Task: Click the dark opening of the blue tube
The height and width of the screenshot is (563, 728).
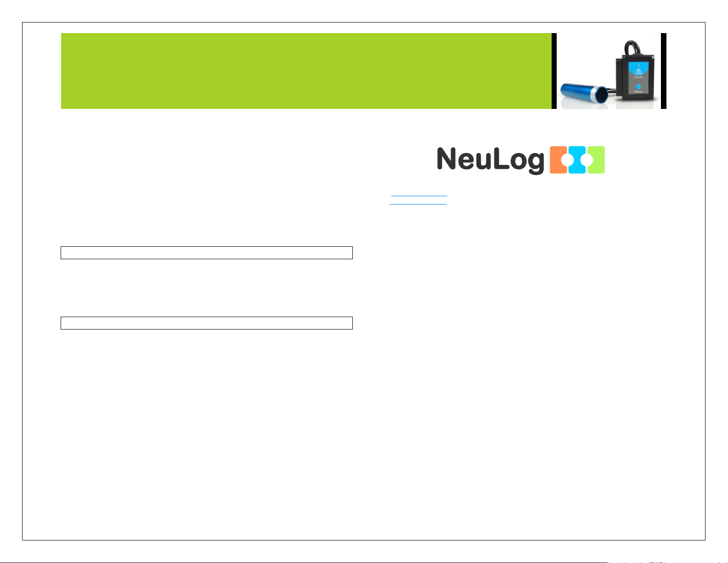Action: coord(601,96)
